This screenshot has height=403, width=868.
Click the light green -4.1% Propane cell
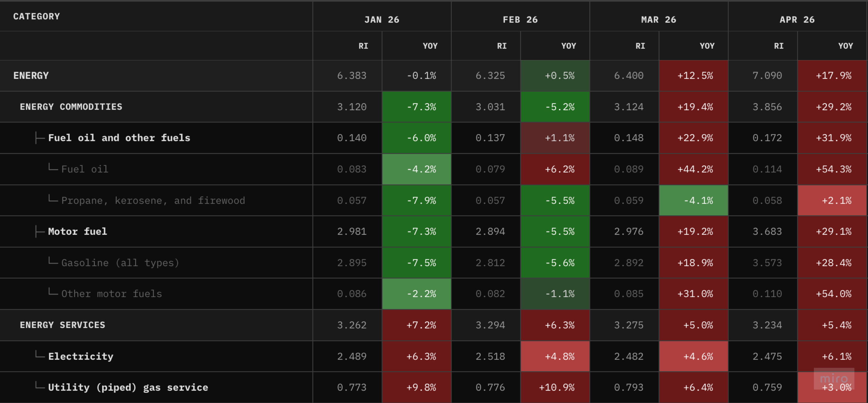pyautogui.click(x=694, y=200)
